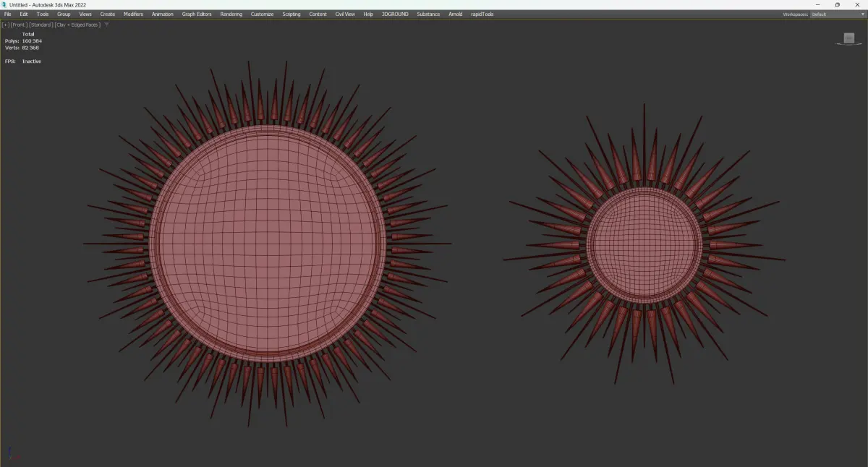Open the Modifiers menu

tap(133, 14)
